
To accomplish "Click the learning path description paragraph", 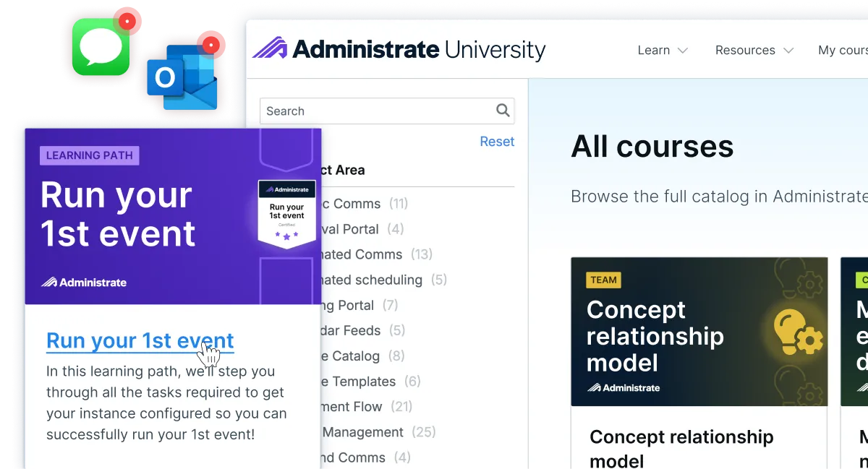I will click(166, 403).
